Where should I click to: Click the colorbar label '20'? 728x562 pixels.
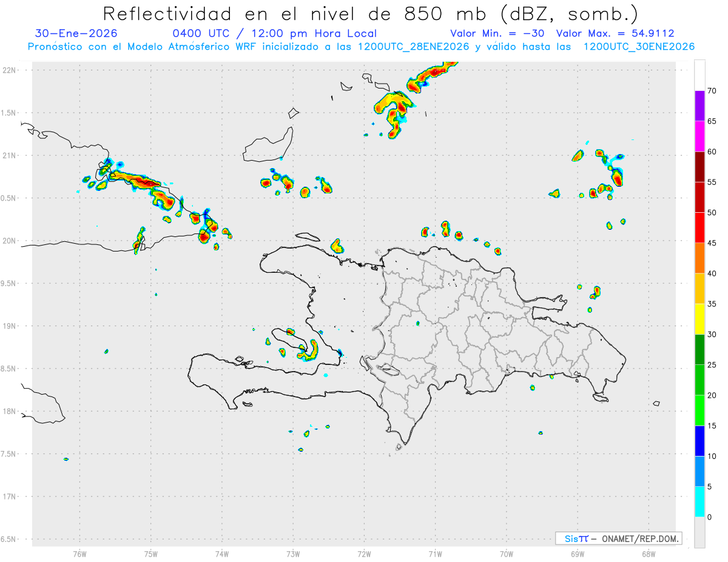712,395
